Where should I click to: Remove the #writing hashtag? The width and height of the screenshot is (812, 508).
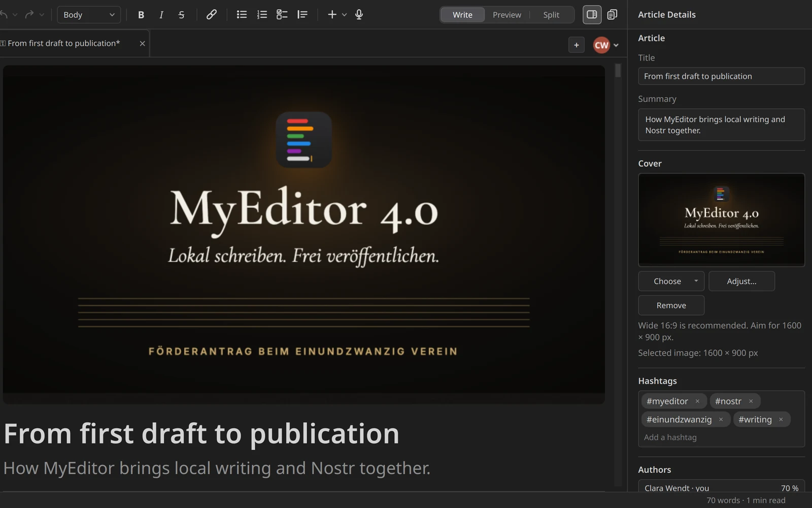(x=781, y=420)
